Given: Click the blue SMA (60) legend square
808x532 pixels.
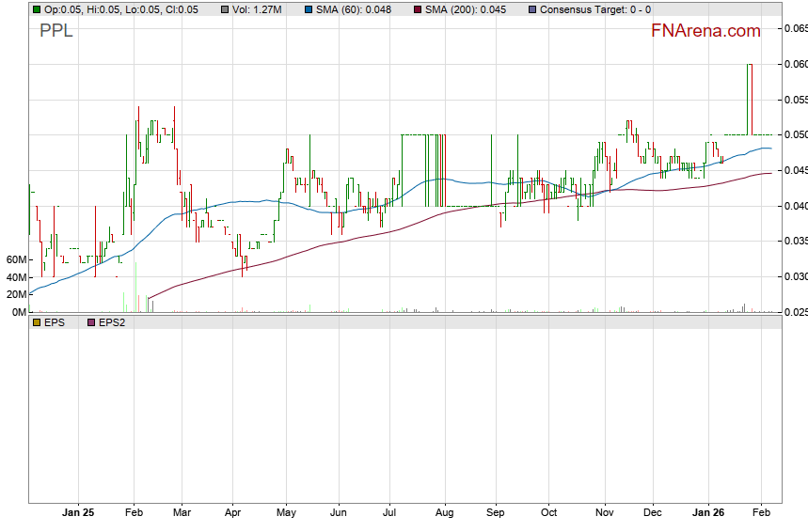Looking at the screenshot, I should (308, 9).
